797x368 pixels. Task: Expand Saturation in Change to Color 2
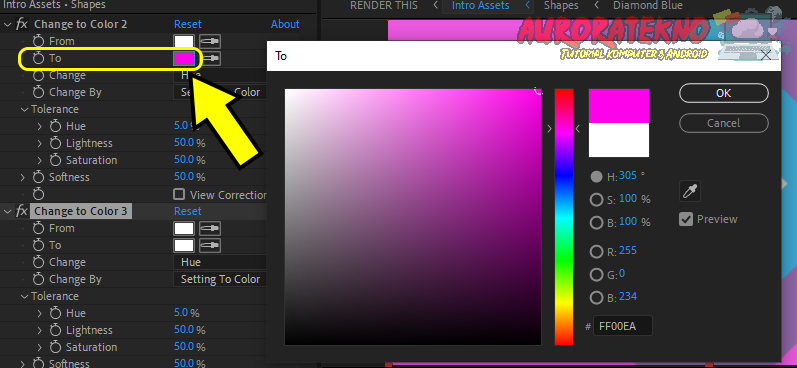[x=40, y=160]
